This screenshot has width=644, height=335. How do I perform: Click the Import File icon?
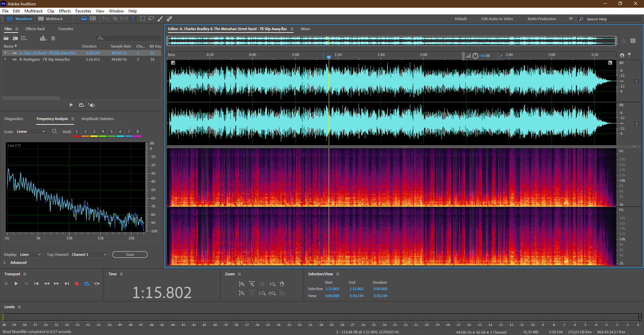(15, 38)
